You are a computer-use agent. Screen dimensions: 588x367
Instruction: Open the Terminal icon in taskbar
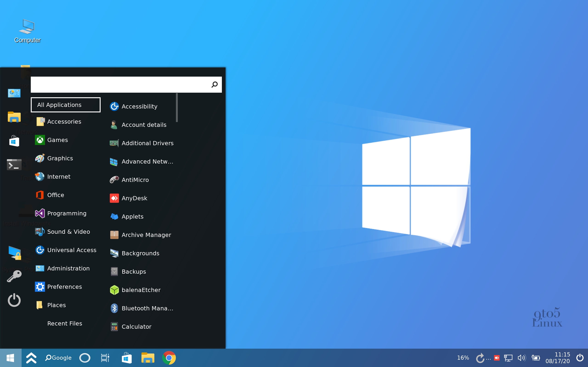[x=14, y=165]
